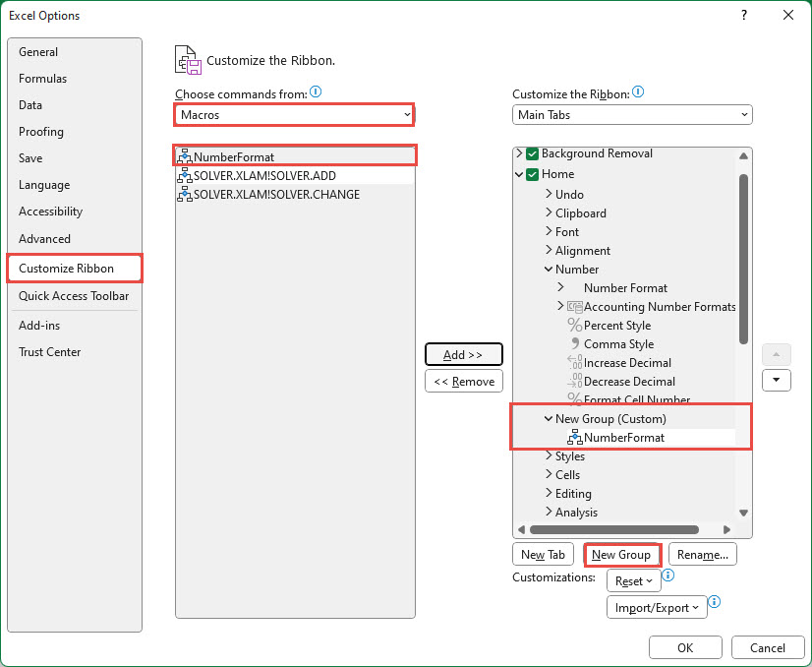Image resolution: width=812 pixels, height=667 pixels.
Task: Select the Increase Decimal icon
Action: coord(575,363)
